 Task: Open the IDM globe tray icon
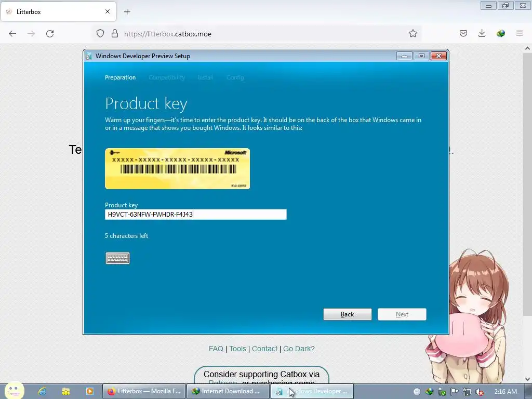coord(430,392)
